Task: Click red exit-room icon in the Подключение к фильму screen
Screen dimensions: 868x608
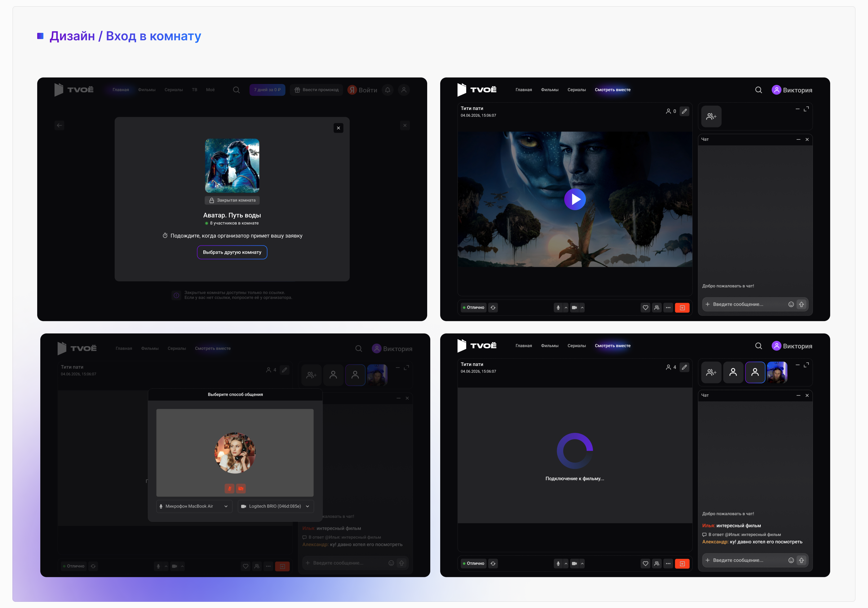Action: [x=682, y=563]
